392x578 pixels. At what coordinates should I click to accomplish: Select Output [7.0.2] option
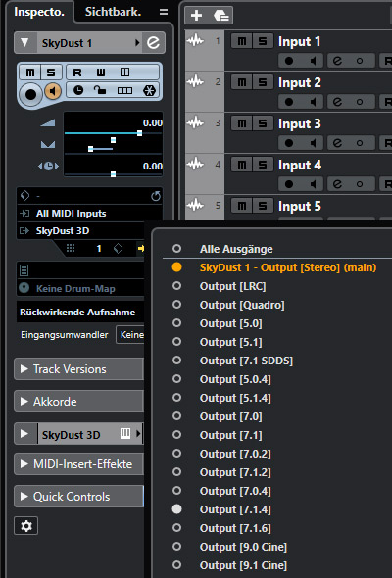click(x=235, y=454)
